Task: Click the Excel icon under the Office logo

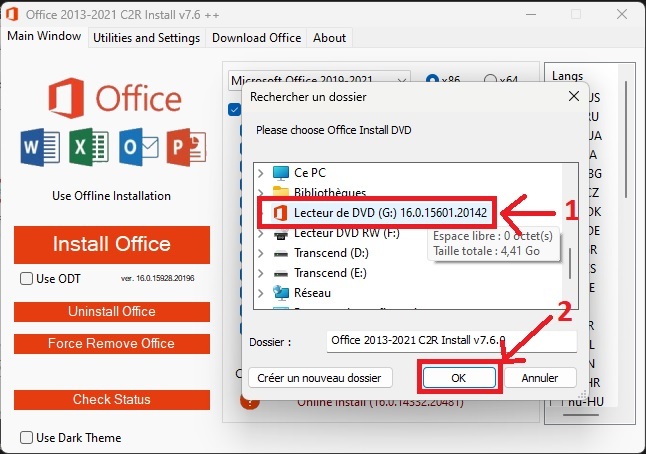Action: [x=89, y=147]
